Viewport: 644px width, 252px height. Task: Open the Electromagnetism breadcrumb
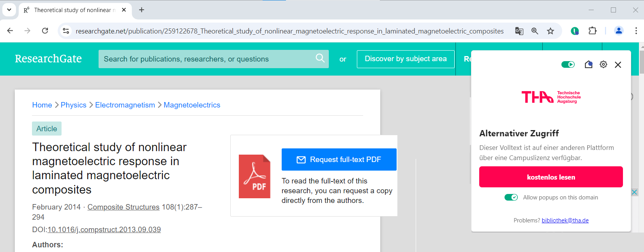[125, 105]
